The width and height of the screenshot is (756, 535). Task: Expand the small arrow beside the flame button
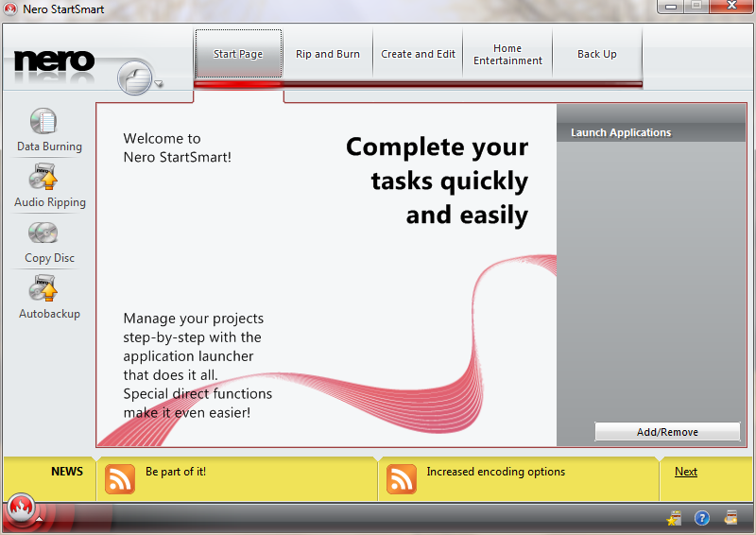click(x=39, y=519)
